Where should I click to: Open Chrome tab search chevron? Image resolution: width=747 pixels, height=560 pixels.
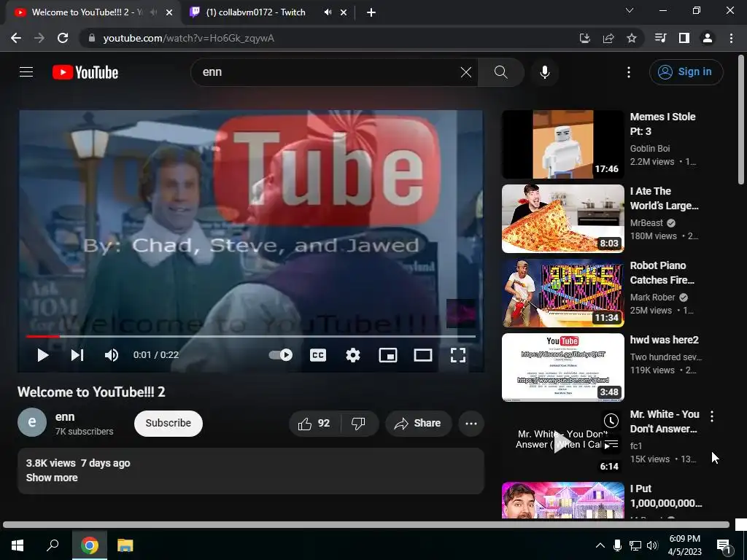630,10
